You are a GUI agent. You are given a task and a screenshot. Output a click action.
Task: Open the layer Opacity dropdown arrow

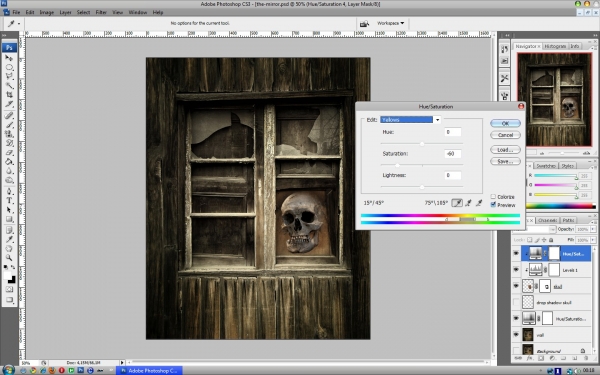[593, 229]
